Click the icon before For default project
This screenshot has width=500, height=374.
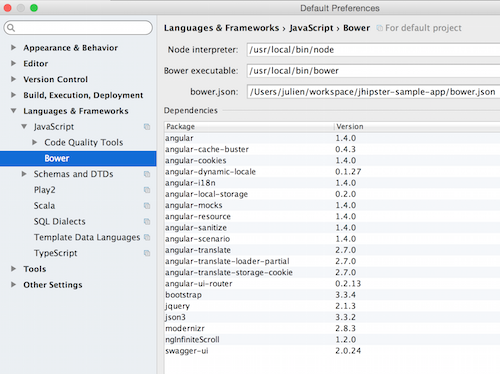click(379, 28)
